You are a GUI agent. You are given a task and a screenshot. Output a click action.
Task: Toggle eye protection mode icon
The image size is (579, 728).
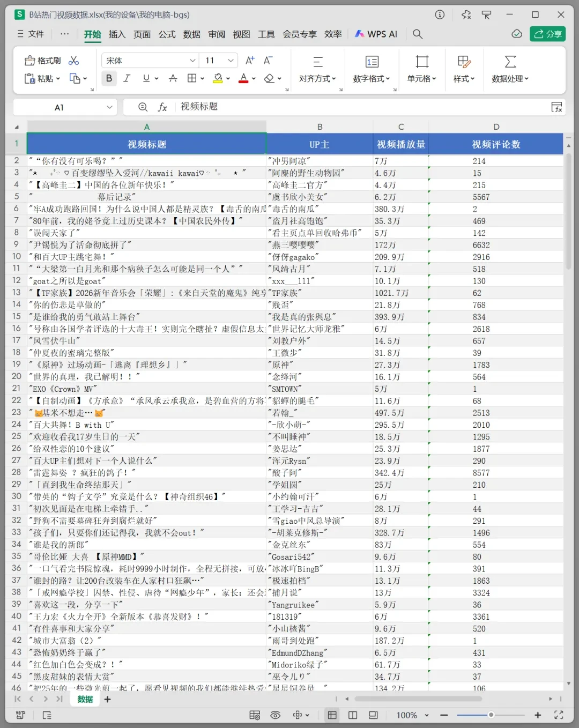275,715
